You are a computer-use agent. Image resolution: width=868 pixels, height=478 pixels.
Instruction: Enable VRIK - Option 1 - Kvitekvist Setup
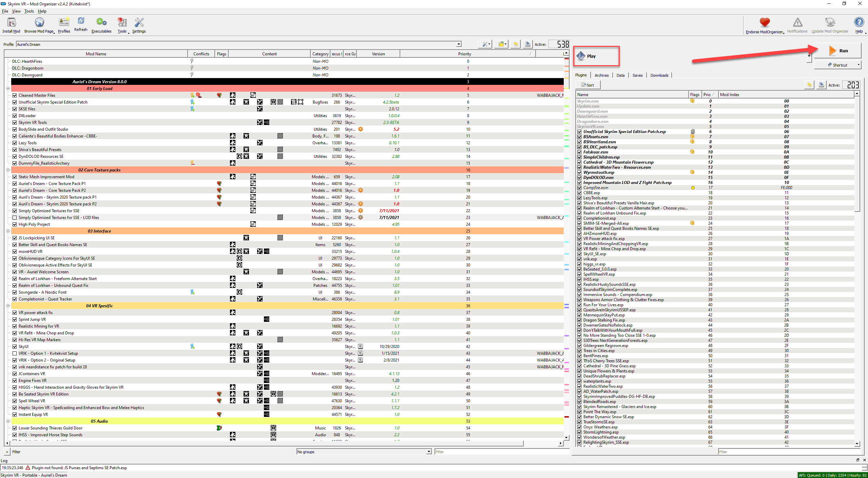(15, 353)
